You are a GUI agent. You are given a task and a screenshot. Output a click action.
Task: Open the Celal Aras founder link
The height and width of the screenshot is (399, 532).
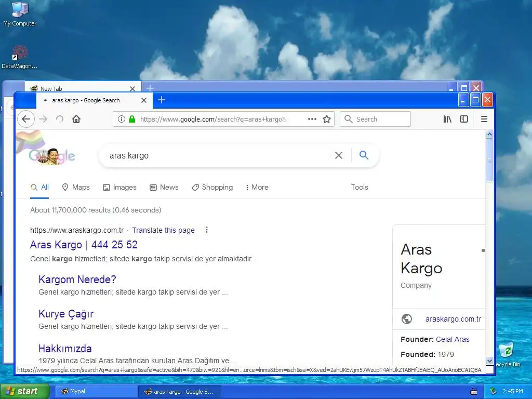(453, 339)
